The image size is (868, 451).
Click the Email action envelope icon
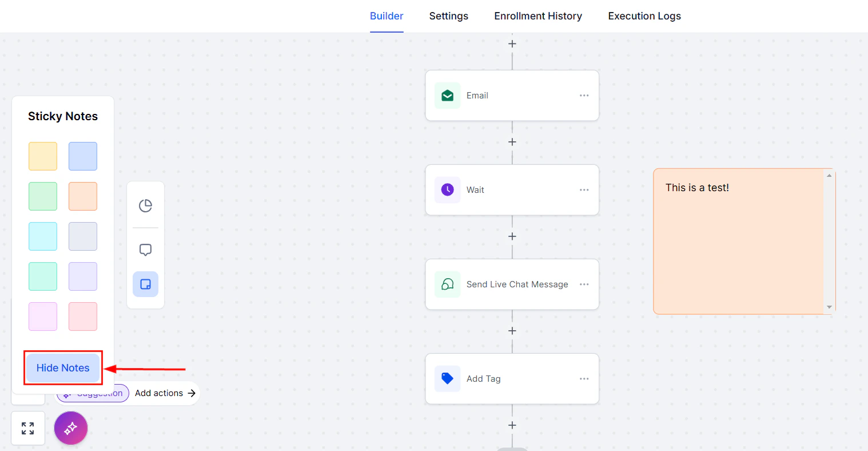coord(447,95)
